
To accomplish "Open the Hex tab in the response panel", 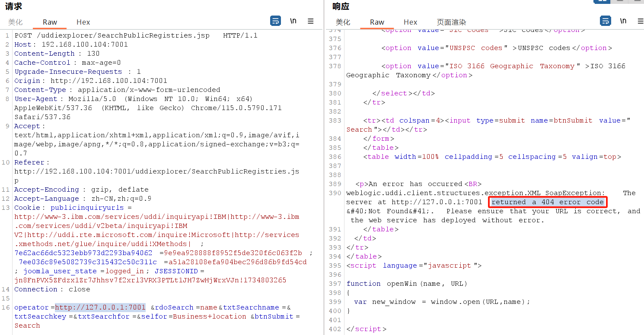I will pos(410,22).
